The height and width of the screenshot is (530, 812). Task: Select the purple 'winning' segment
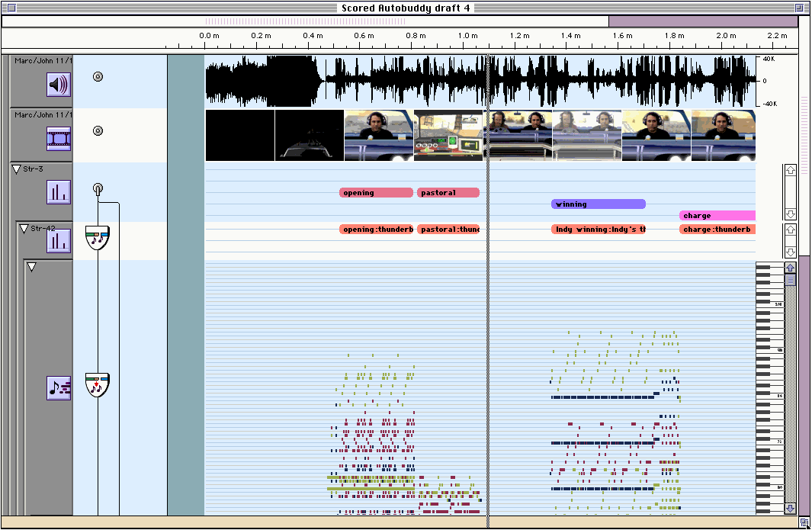(x=598, y=204)
